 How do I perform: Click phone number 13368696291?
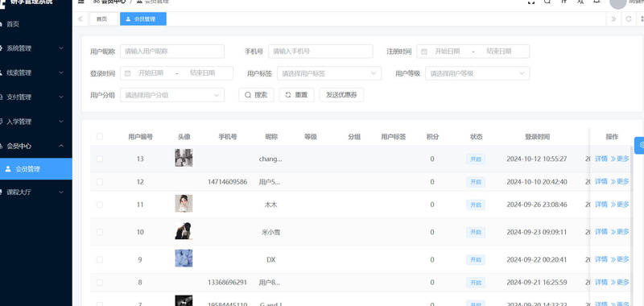click(228, 282)
